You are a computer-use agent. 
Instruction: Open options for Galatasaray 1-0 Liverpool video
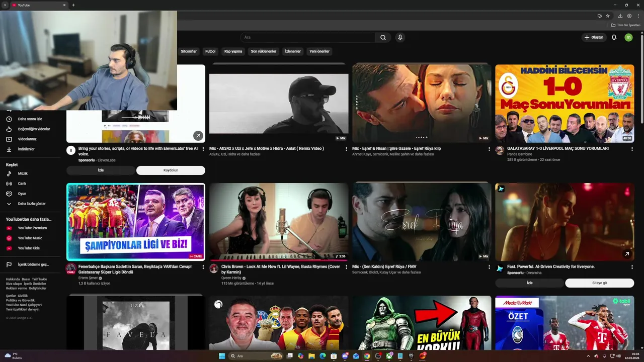(x=632, y=149)
